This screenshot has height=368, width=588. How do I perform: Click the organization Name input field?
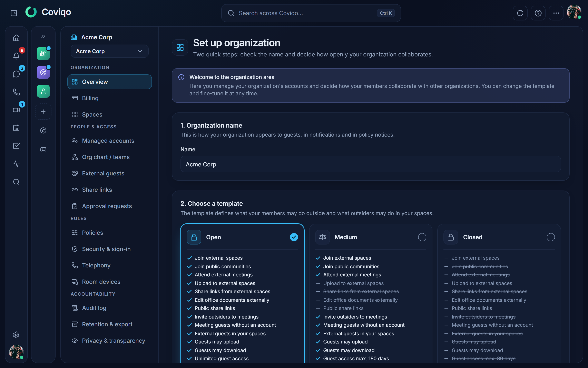[371, 164]
